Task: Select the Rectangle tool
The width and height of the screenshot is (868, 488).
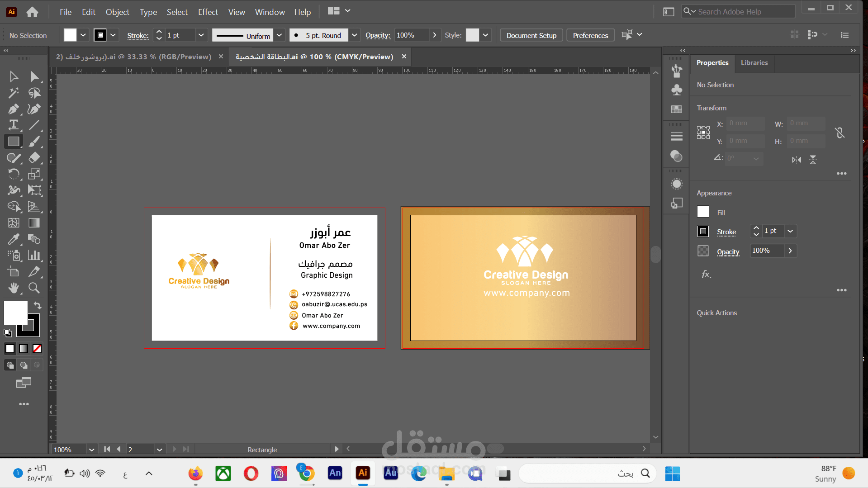Action: tap(14, 142)
